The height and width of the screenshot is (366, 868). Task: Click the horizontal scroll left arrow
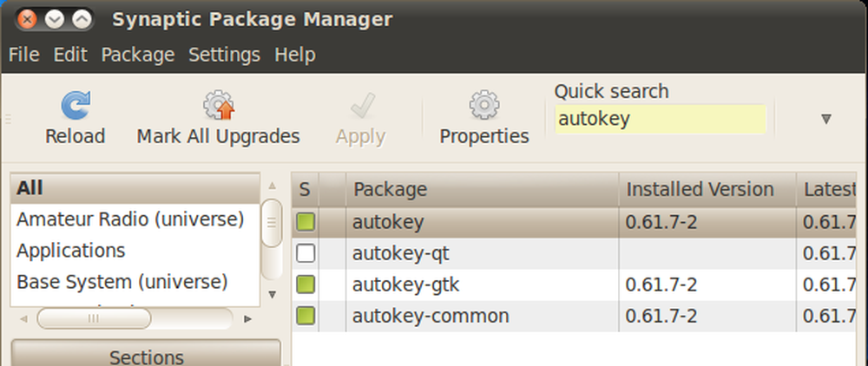(23, 319)
